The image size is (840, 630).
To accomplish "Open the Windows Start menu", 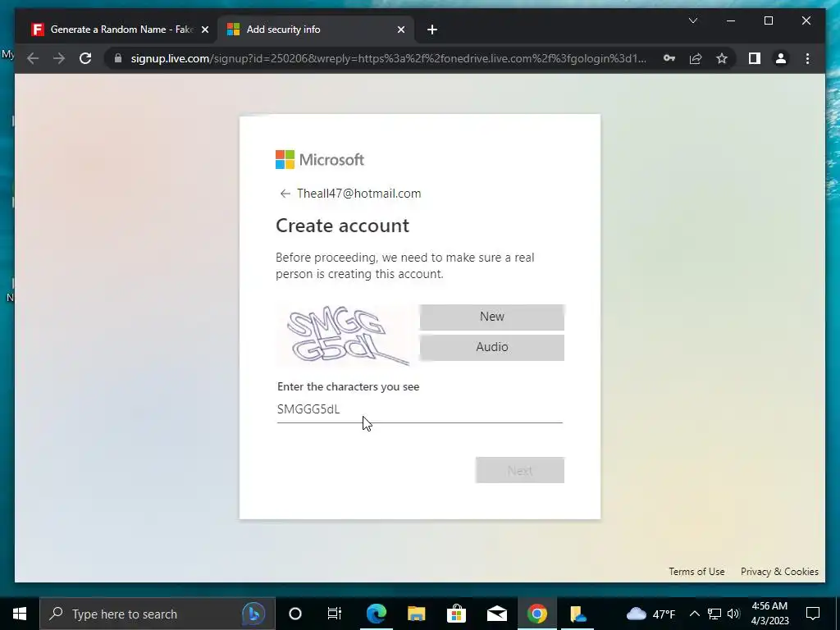I will pos(20,614).
